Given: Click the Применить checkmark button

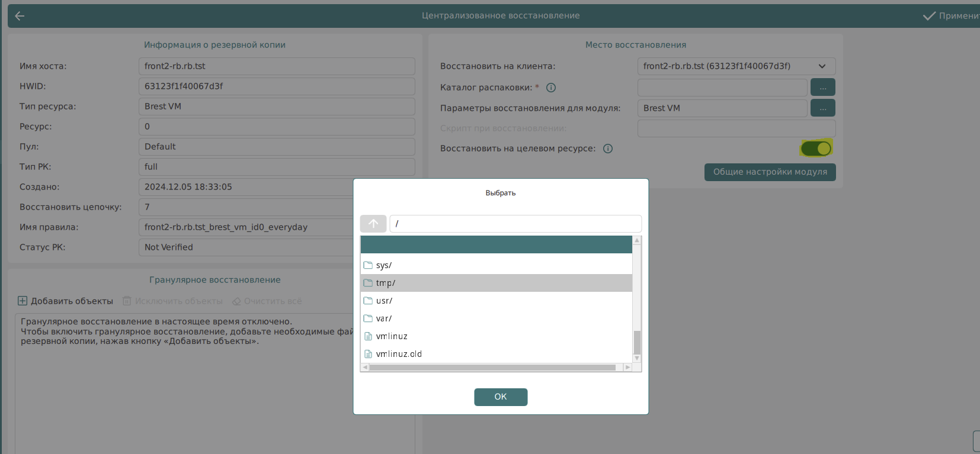Looking at the screenshot, I should 951,16.
